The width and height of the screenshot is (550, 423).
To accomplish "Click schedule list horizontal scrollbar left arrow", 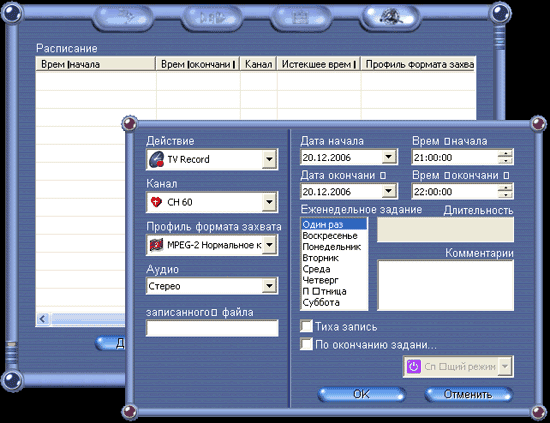I will (x=43, y=319).
